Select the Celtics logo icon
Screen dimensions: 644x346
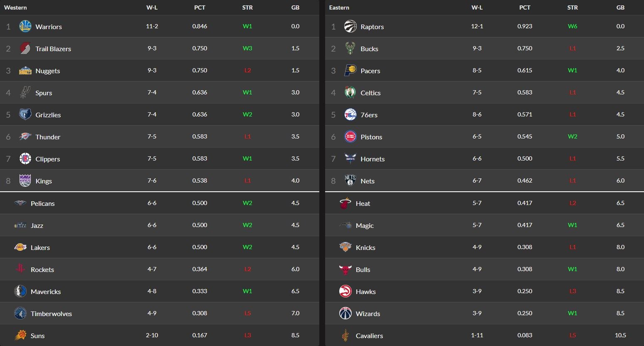click(350, 93)
